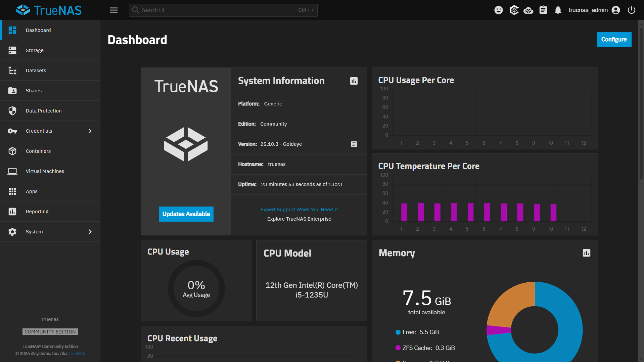644x362 pixels.
Task: Copy version with the clipboard icon
Action: tap(354, 144)
